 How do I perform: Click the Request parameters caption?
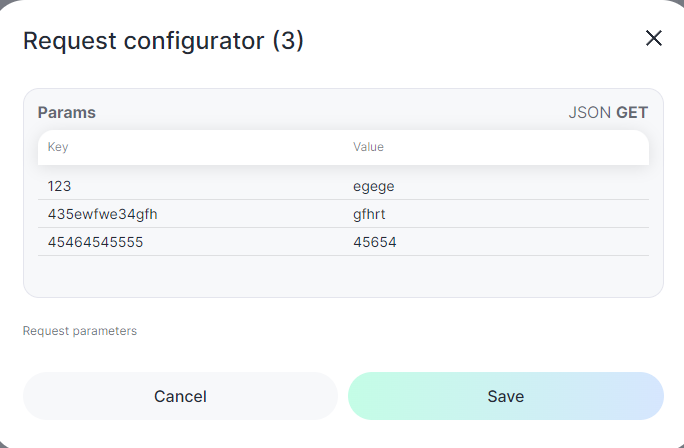click(80, 331)
